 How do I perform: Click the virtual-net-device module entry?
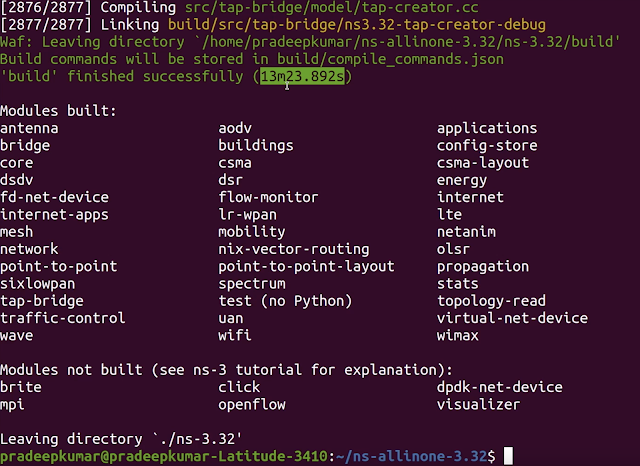click(x=512, y=318)
